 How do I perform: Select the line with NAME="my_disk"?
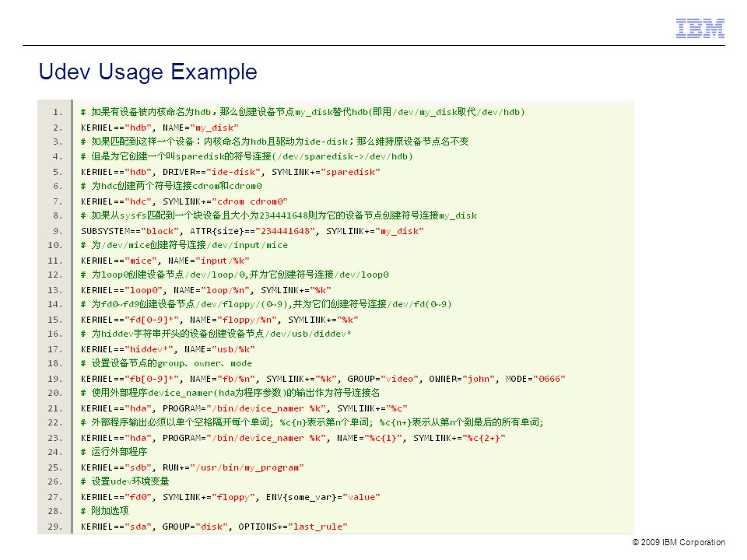pos(160,128)
